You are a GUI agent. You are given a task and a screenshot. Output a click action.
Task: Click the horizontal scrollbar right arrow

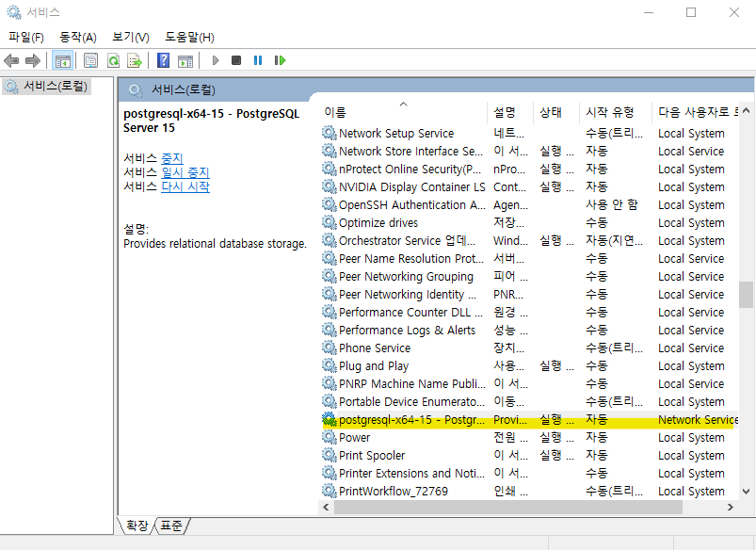731,507
